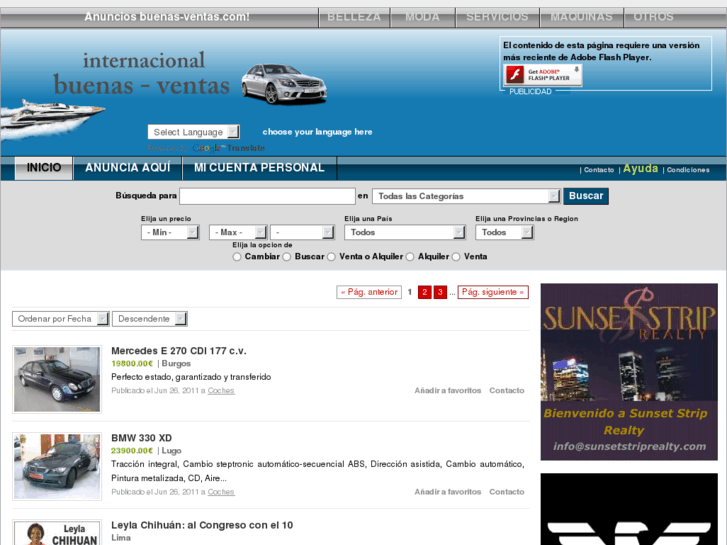Open the Min price dropdown
This screenshot has width=727, height=545.
point(170,232)
